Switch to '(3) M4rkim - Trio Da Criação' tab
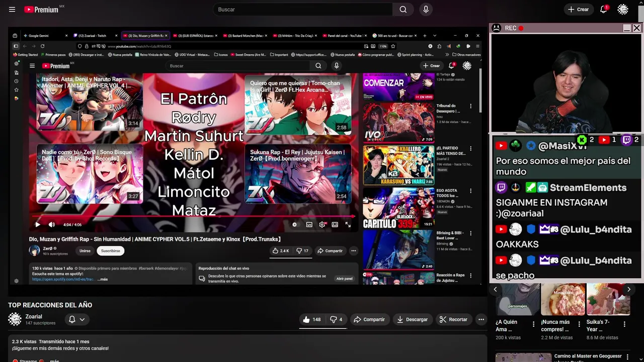 (295, 36)
